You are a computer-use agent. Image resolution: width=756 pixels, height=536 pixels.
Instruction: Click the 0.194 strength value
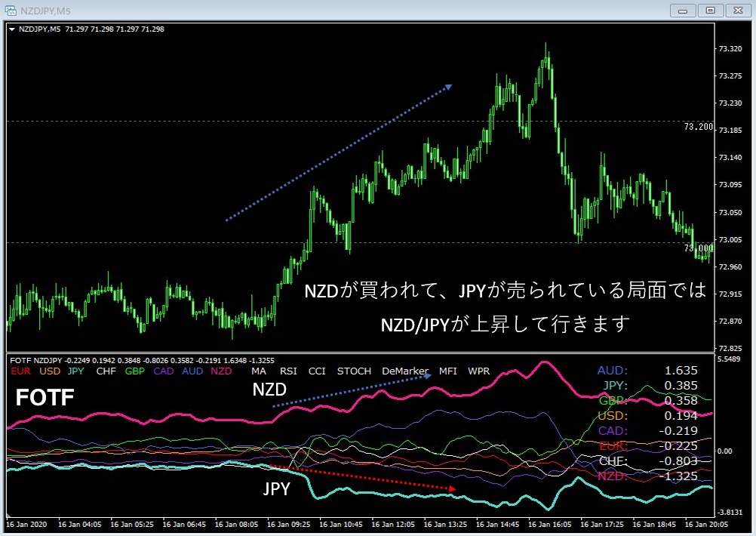[x=681, y=415]
